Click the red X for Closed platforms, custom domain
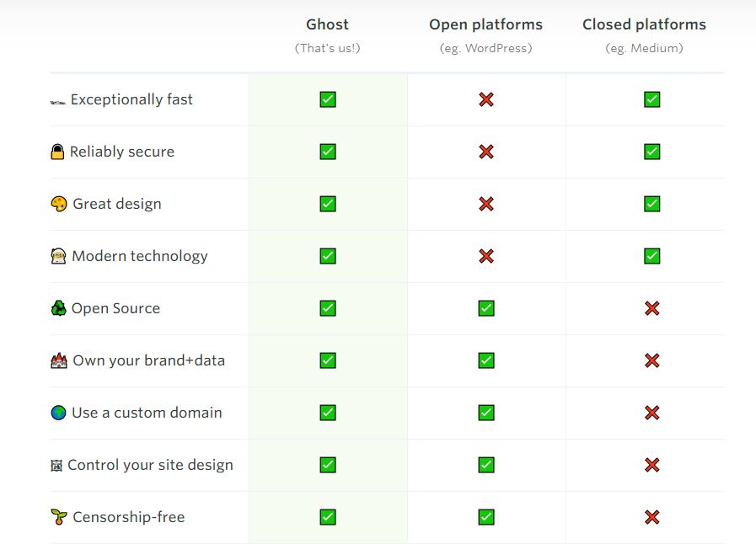This screenshot has height=544, width=756. coord(651,413)
